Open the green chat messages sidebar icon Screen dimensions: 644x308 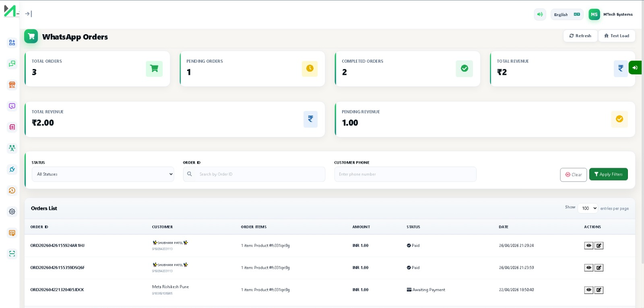pyautogui.click(x=12, y=64)
